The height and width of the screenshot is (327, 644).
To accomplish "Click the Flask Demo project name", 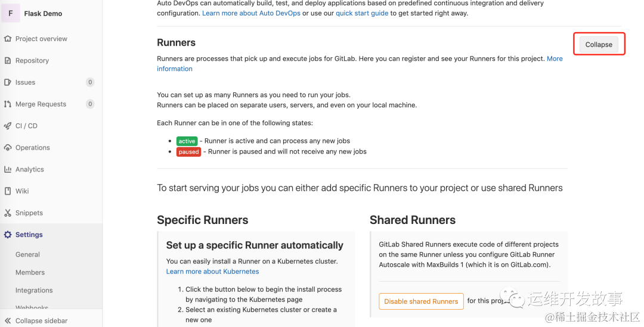I will pos(43,14).
